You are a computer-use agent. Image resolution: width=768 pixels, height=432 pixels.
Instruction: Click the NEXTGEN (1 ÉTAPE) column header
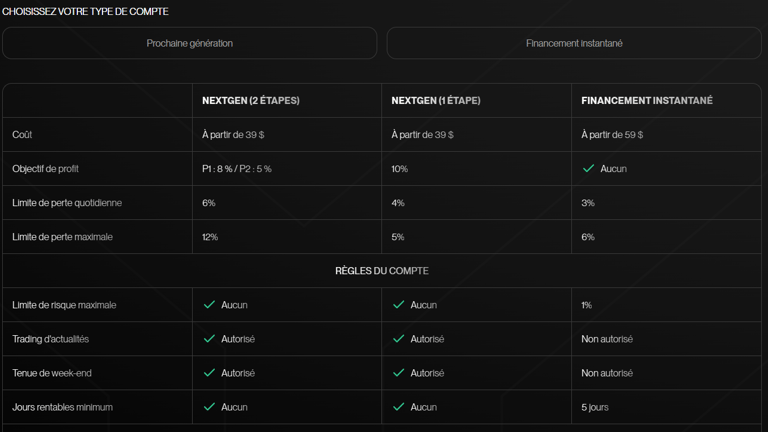[x=436, y=101]
